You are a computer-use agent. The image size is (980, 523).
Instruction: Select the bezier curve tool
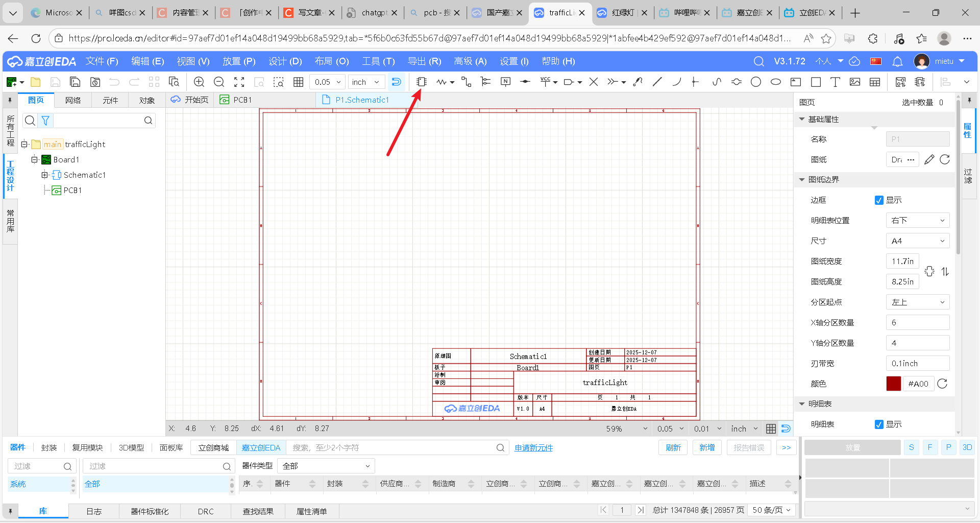717,82
